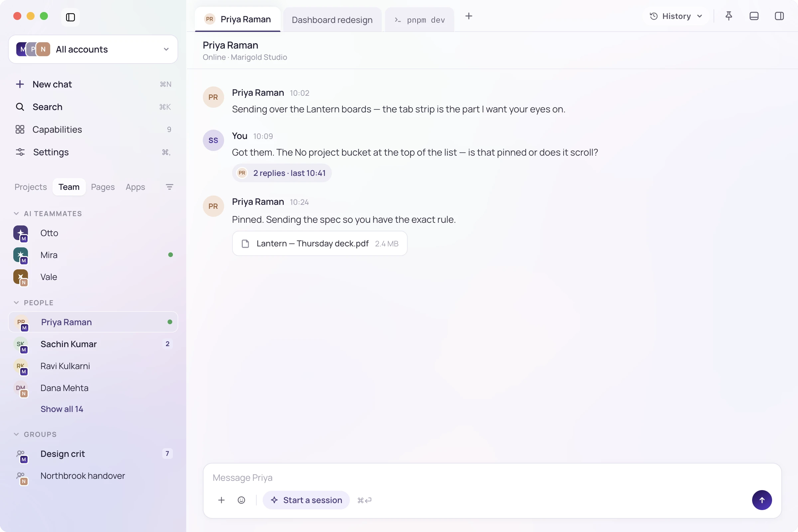This screenshot has height=532, width=798.
Task: Start a New chat
Action: pyautogui.click(x=93, y=84)
